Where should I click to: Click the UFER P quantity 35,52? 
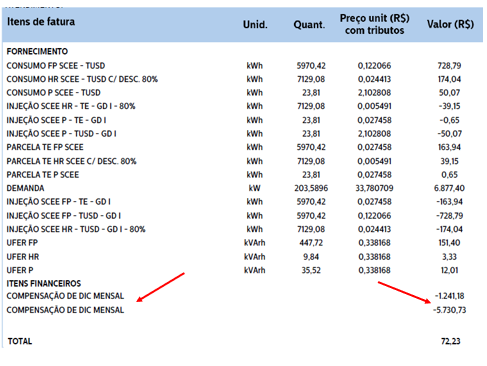[x=311, y=270]
